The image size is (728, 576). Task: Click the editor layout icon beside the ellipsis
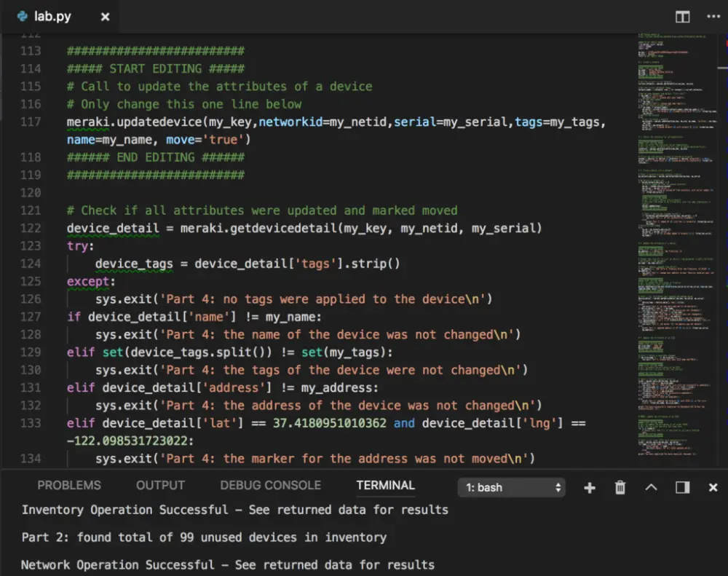click(682, 16)
